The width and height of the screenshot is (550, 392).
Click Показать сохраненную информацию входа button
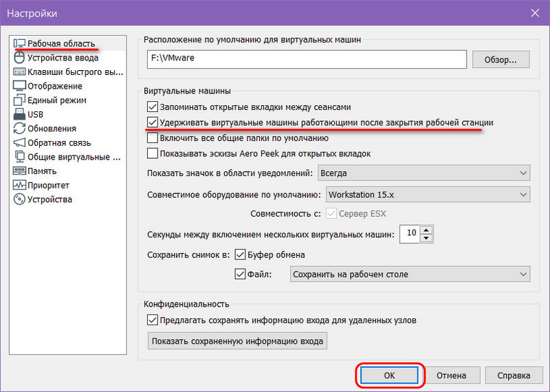pos(237,340)
